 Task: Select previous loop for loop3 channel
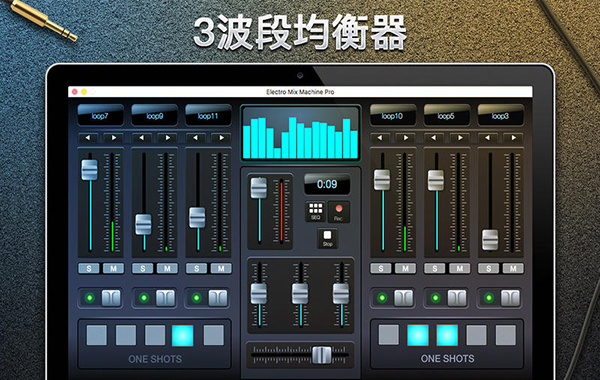pos(488,138)
